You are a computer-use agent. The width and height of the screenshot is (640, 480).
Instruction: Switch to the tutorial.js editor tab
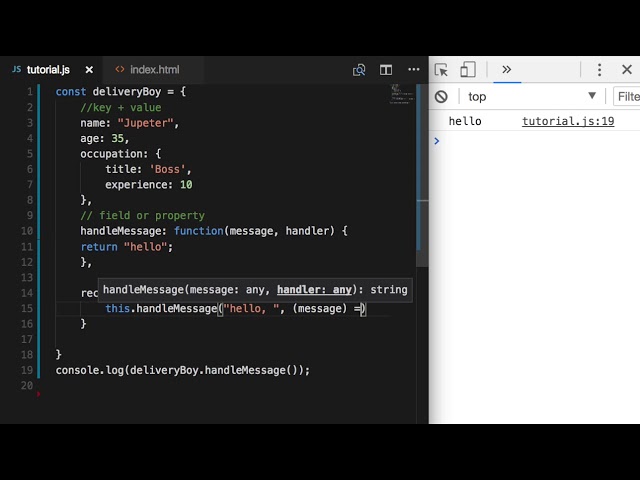click(x=48, y=70)
